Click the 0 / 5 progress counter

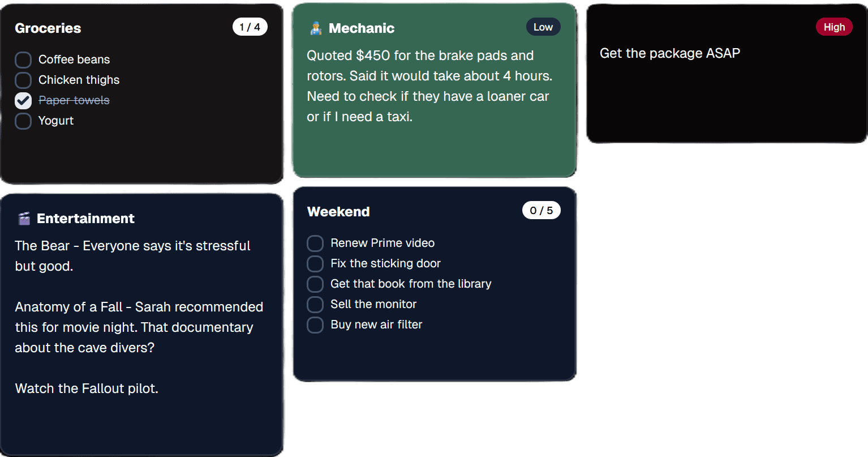click(x=541, y=211)
